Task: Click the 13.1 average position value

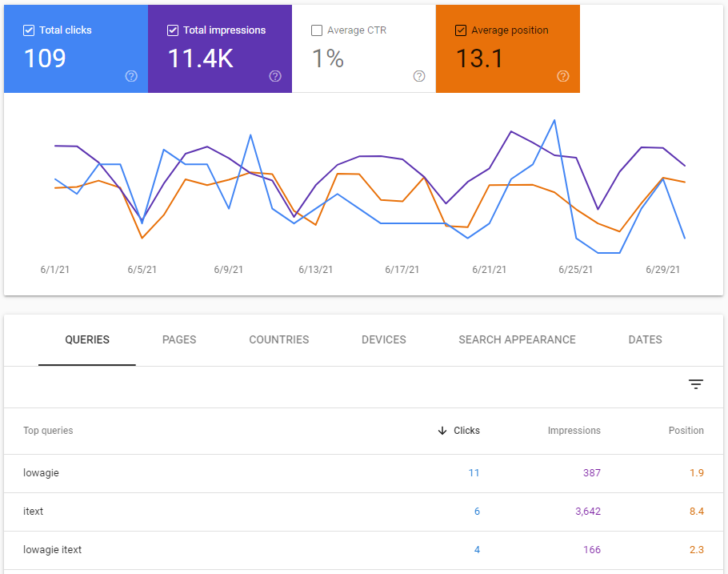Action: click(480, 58)
